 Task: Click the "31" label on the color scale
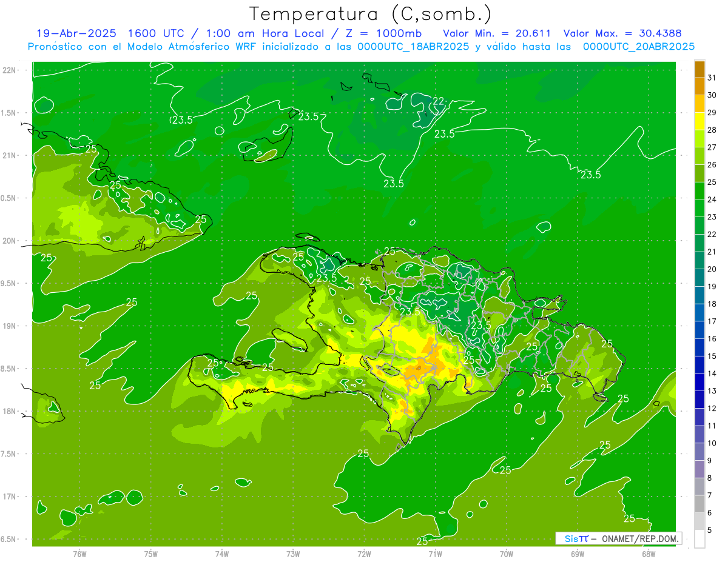pos(712,78)
